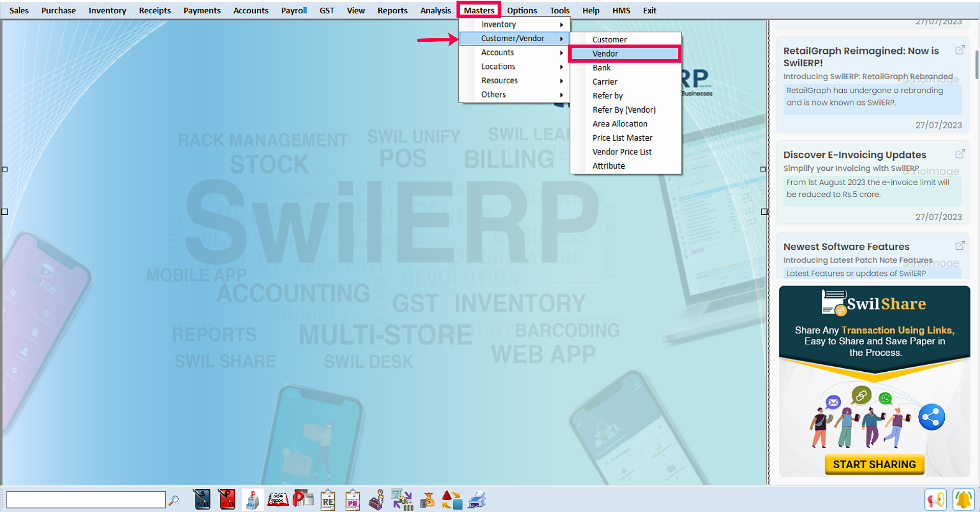
Task: Click the shopping basket with person icon
Action: point(377,500)
